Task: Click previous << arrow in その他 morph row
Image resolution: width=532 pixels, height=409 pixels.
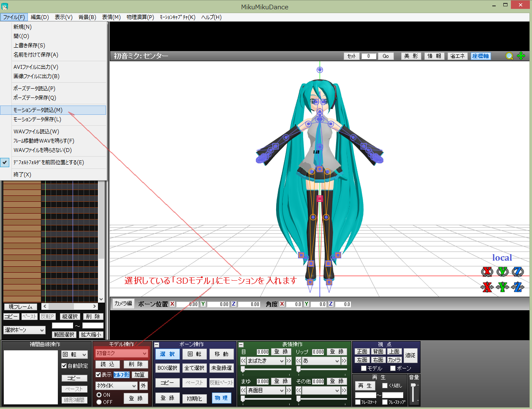Action: coord(299,390)
